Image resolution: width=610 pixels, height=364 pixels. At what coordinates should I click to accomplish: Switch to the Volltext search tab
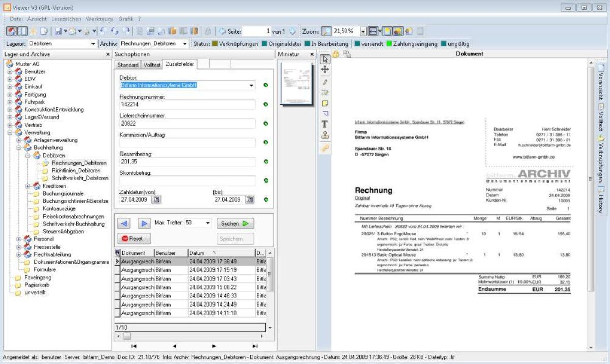tap(151, 65)
